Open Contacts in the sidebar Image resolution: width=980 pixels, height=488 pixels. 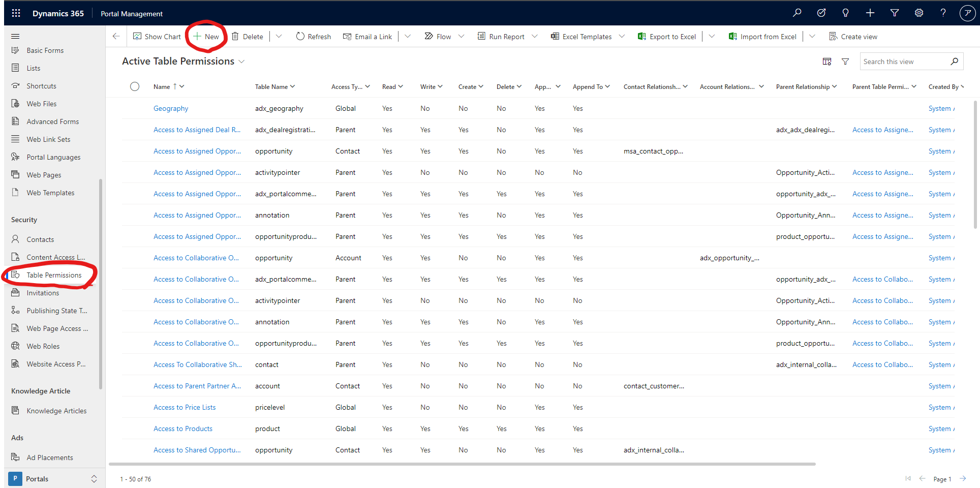[x=40, y=239]
